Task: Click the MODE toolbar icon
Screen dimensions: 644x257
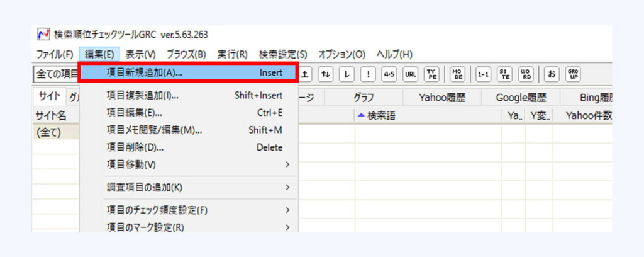Action: coord(457,74)
